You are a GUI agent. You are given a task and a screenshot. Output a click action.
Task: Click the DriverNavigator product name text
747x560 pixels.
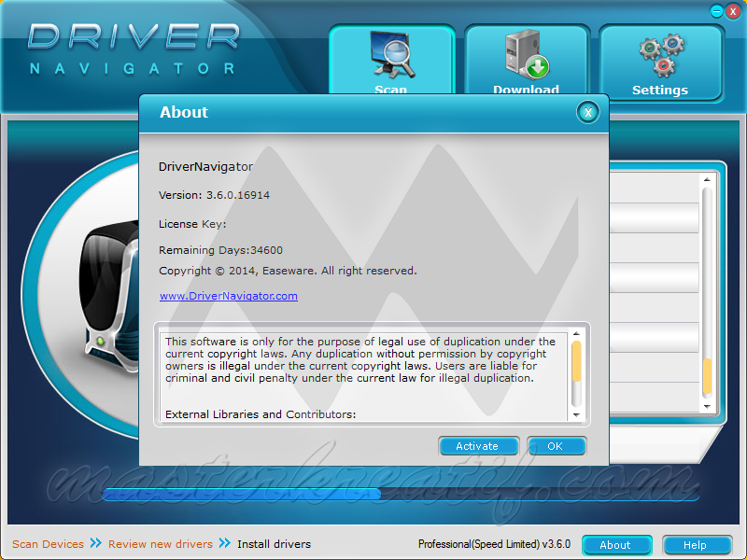tap(205, 167)
